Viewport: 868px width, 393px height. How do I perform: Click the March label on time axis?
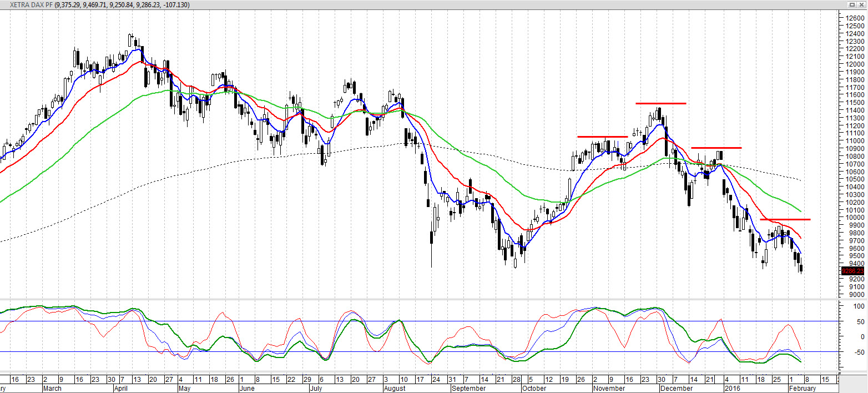(x=53, y=389)
